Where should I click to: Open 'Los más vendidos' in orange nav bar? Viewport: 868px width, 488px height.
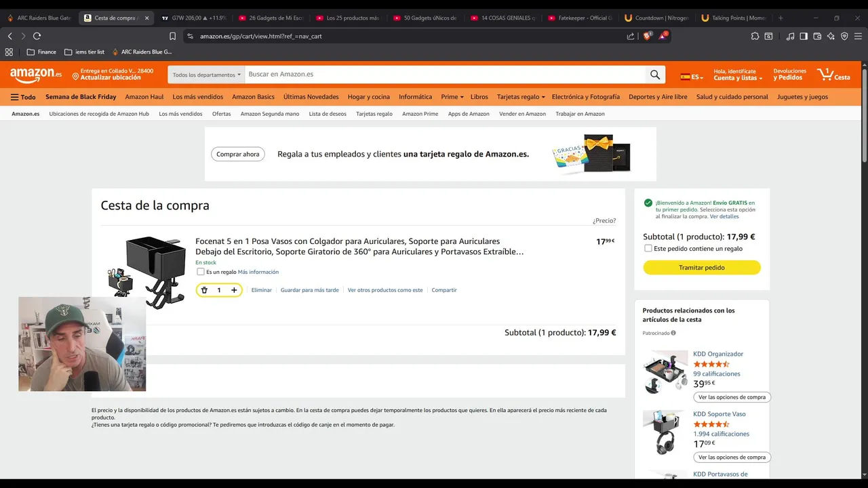pyautogui.click(x=198, y=97)
